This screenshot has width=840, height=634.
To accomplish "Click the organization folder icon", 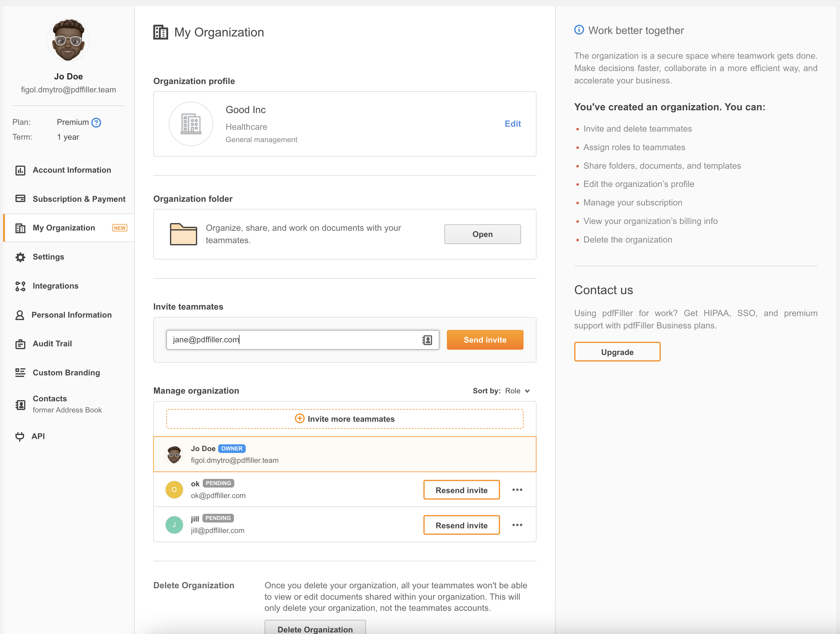I will [183, 234].
